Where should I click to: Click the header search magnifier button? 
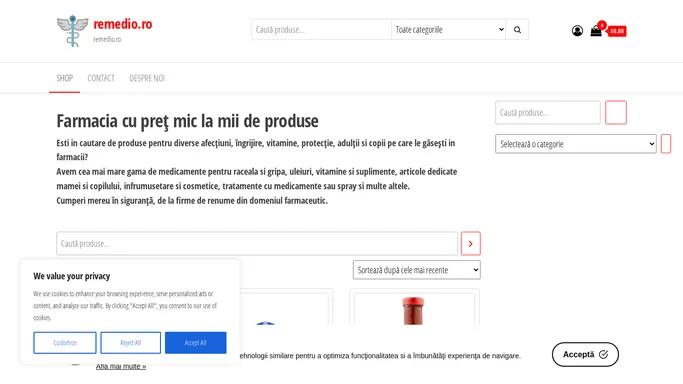click(x=517, y=30)
